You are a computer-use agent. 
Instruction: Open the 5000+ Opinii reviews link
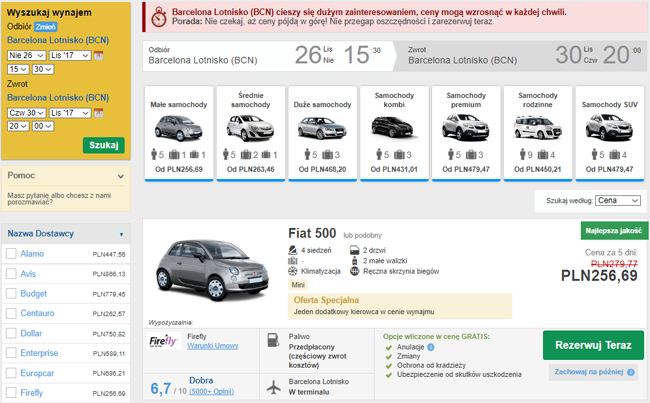pos(211,391)
